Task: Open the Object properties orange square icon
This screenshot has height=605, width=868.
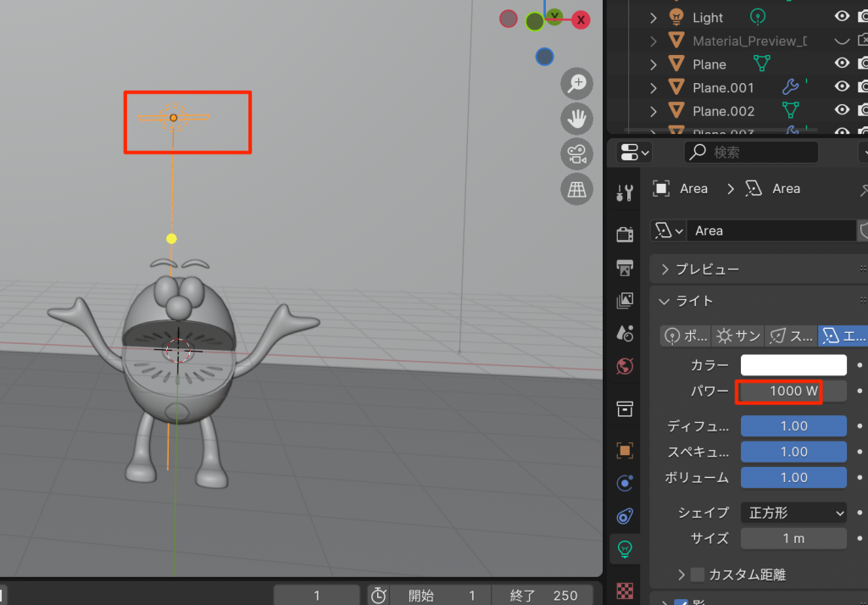Action: tap(625, 450)
